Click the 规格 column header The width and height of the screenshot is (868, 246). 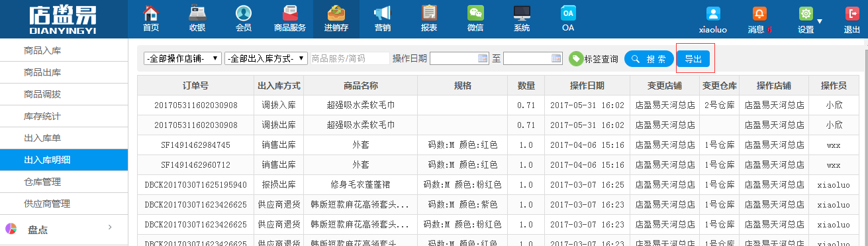click(463, 86)
